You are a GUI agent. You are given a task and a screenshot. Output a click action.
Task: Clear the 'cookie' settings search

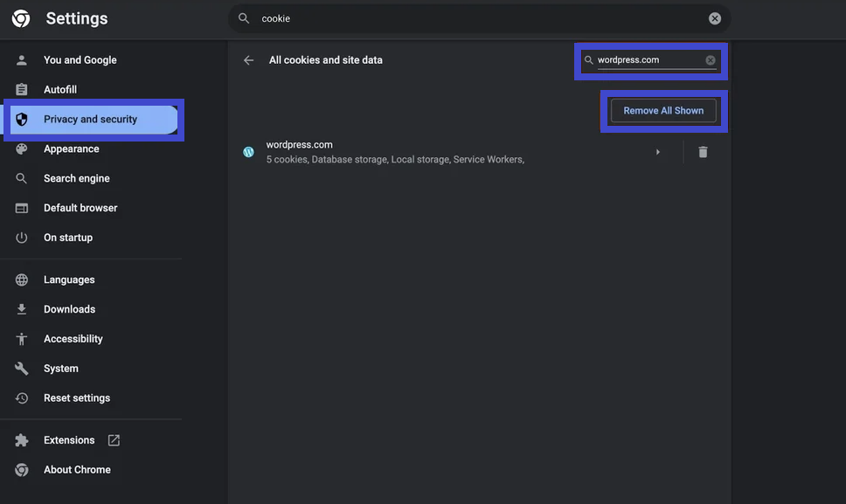click(714, 18)
